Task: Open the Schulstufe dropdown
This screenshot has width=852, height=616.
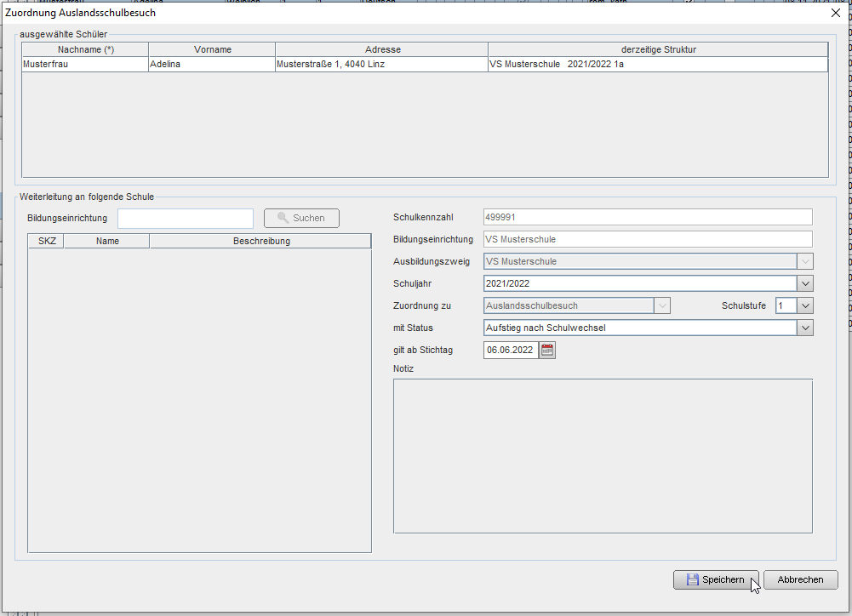Action: pyautogui.click(x=805, y=305)
